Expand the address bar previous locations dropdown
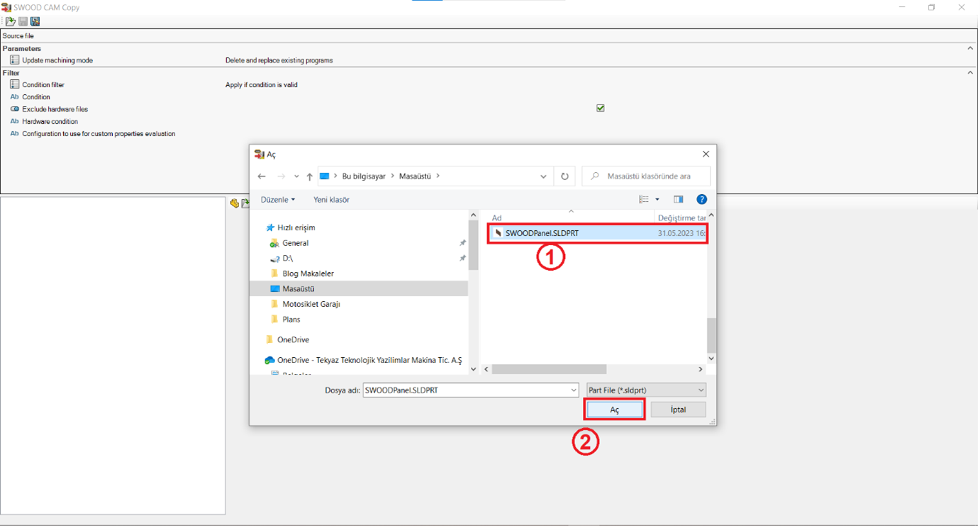 tap(543, 176)
